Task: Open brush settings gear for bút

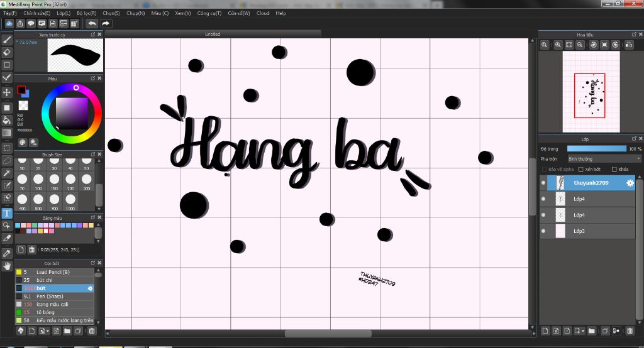Action: pyautogui.click(x=90, y=288)
